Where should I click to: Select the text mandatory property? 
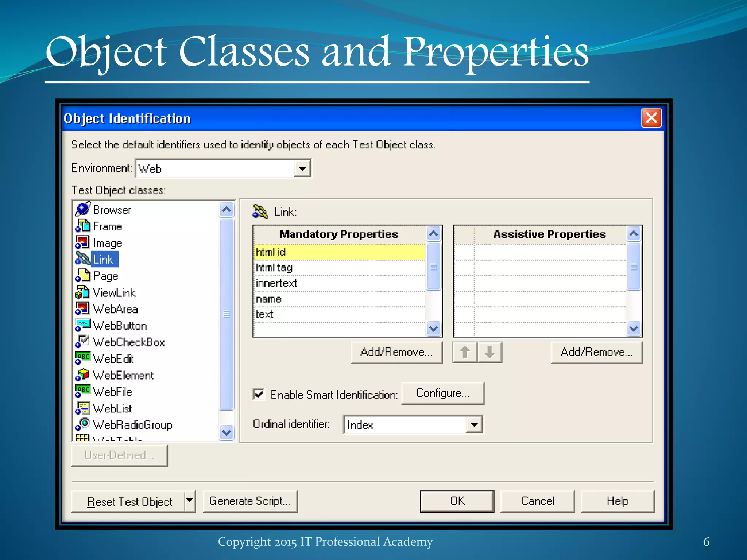tap(340, 314)
